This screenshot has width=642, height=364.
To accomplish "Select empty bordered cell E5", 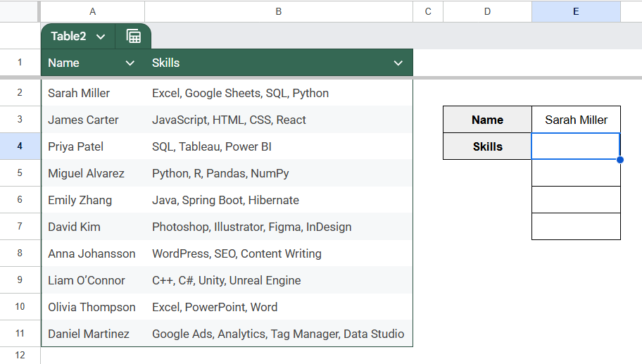I will click(576, 173).
